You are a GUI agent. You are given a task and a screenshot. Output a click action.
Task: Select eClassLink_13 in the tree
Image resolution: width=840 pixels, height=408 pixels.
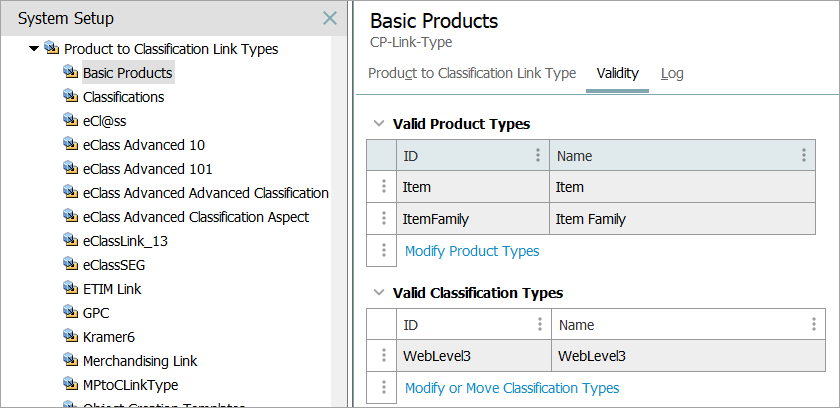[x=125, y=241]
